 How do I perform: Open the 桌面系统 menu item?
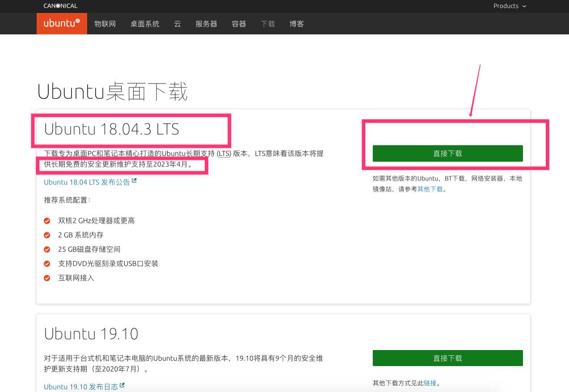click(x=145, y=24)
